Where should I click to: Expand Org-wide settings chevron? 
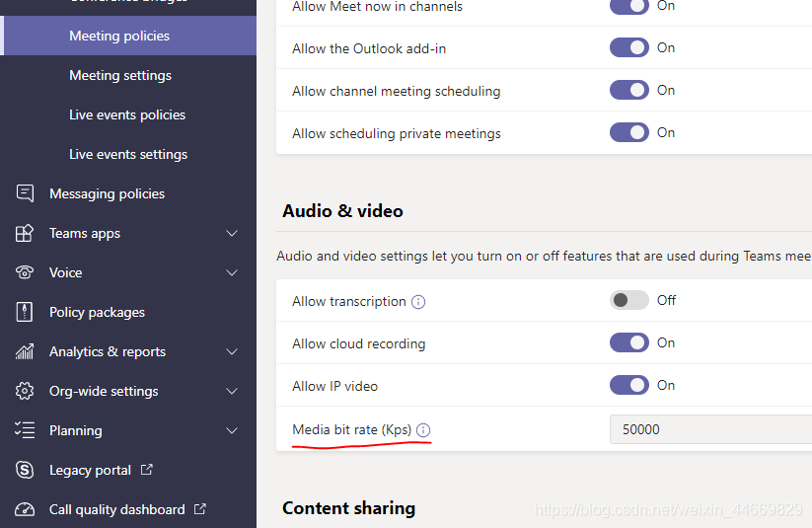pyautogui.click(x=232, y=391)
